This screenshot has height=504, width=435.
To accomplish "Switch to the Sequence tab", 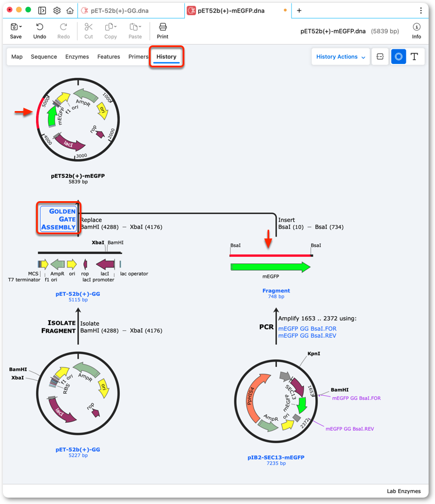I will click(44, 56).
